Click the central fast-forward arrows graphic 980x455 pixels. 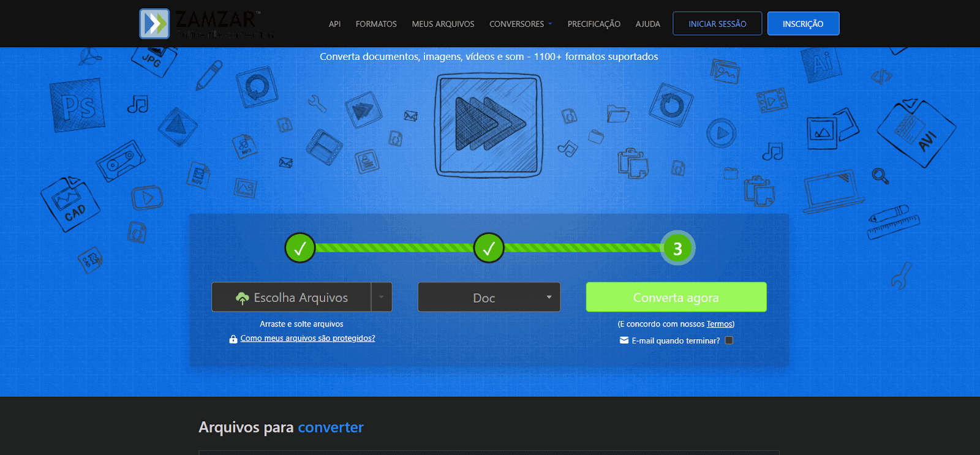coord(488,125)
